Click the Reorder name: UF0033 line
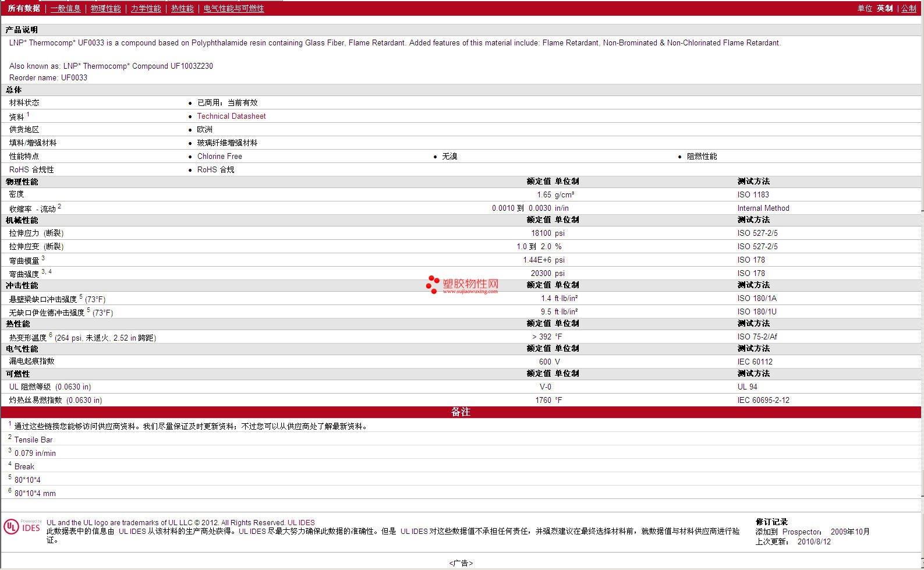The image size is (924, 570). tap(48, 77)
